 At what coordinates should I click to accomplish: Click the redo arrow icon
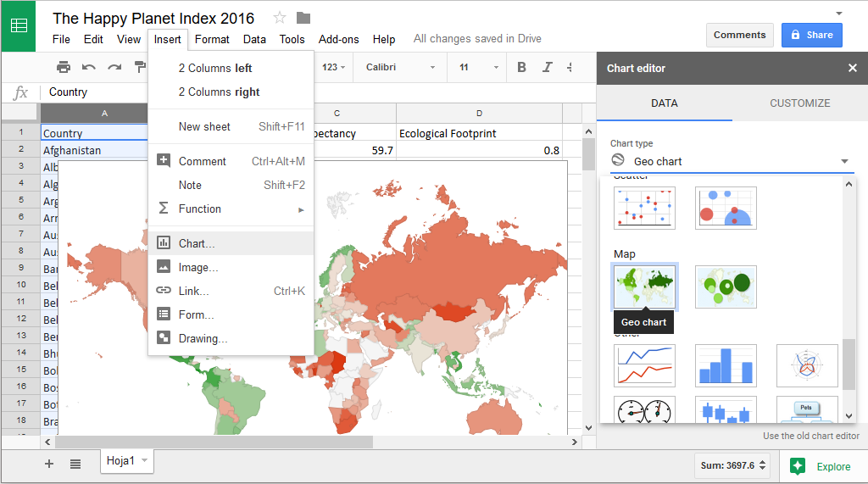(114, 67)
